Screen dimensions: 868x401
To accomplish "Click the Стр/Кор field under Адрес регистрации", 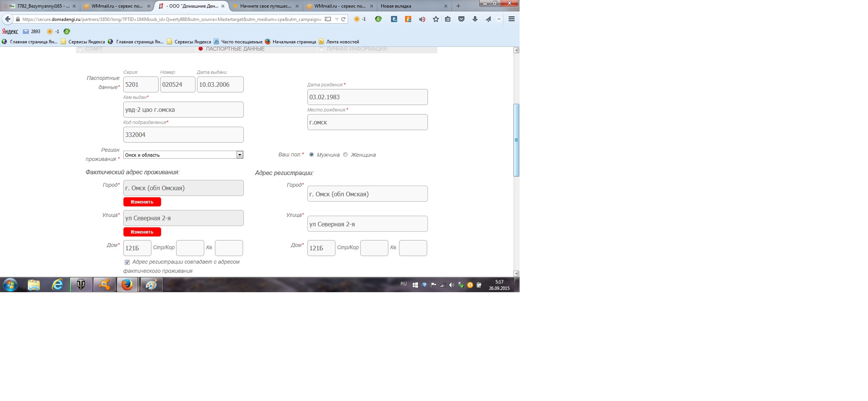I will click(x=374, y=248).
